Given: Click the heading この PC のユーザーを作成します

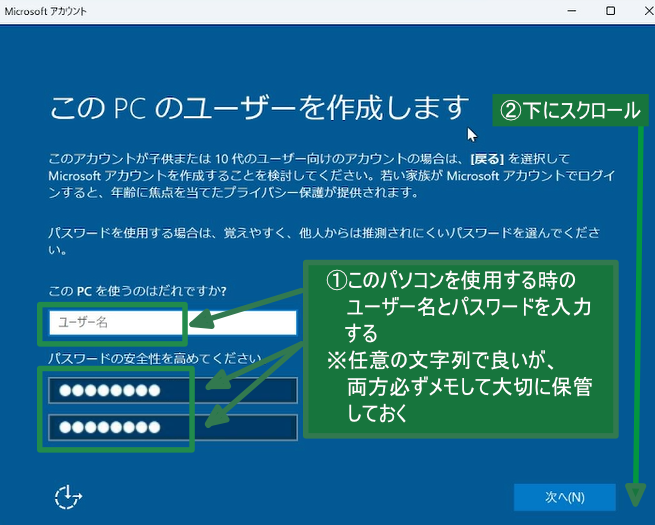Looking at the screenshot, I should pyautogui.click(x=258, y=106).
